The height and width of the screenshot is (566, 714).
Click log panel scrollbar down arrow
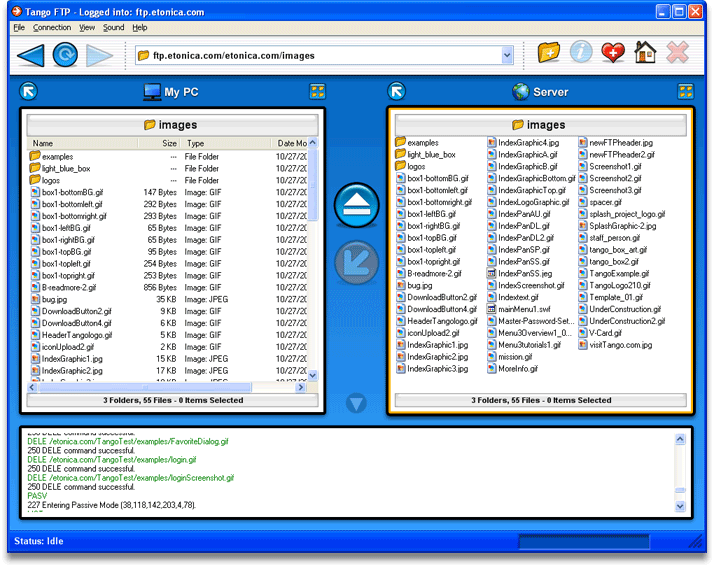680,506
